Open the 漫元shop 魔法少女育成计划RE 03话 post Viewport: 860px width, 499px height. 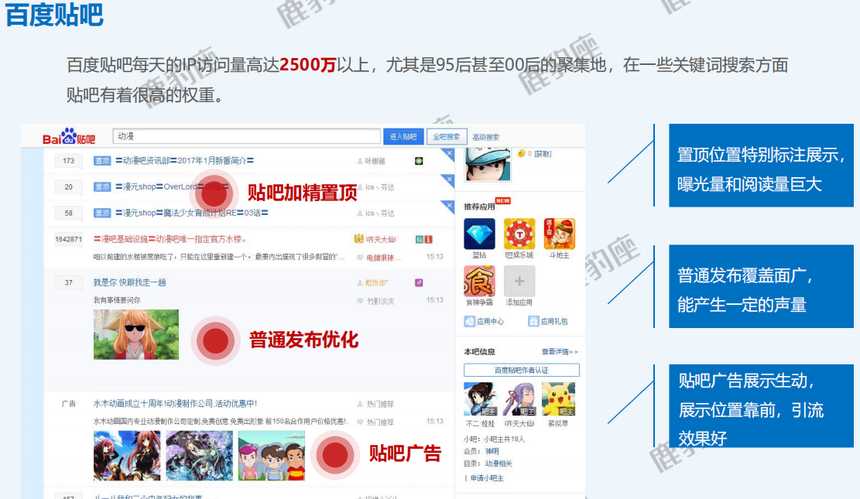pyautogui.click(x=191, y=213)
